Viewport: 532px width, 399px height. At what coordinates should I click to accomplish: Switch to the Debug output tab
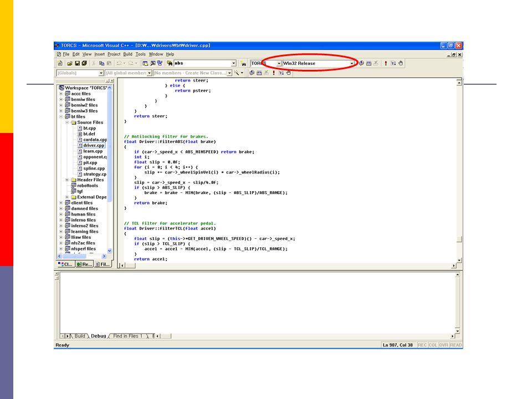tap(99, 336)
